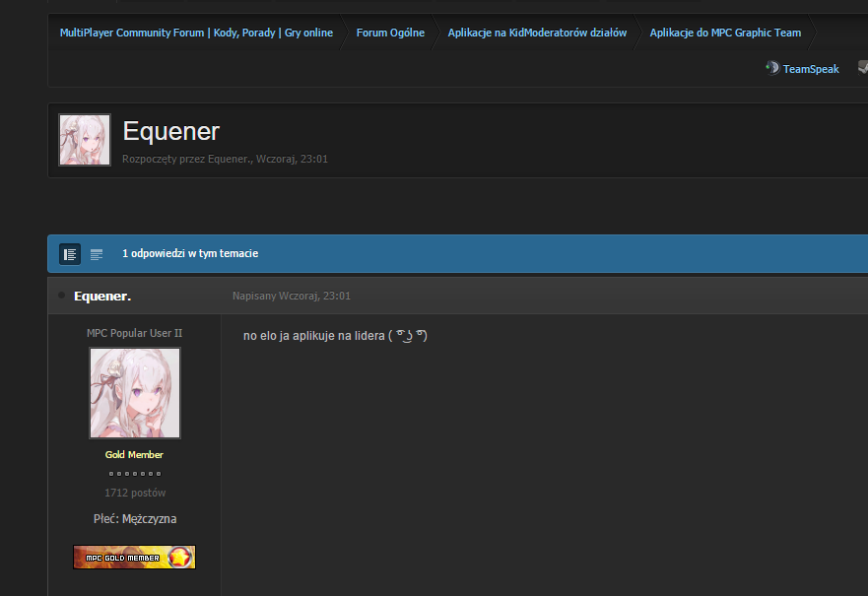The width and height of the screenshot is (868, 596).
Task: Click the 'Gold Member' group label
Action: pyautogui.click(x=134, y=455)
